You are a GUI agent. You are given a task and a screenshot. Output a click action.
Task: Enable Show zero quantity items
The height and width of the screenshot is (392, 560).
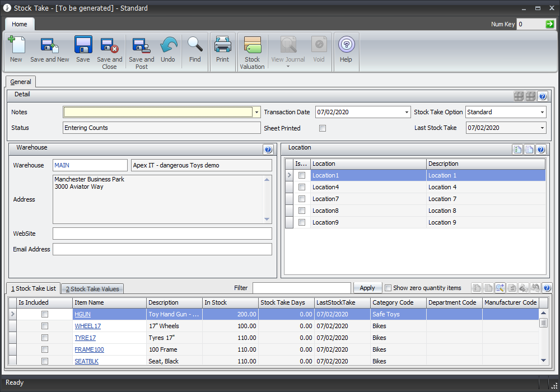tap(388, 288)
